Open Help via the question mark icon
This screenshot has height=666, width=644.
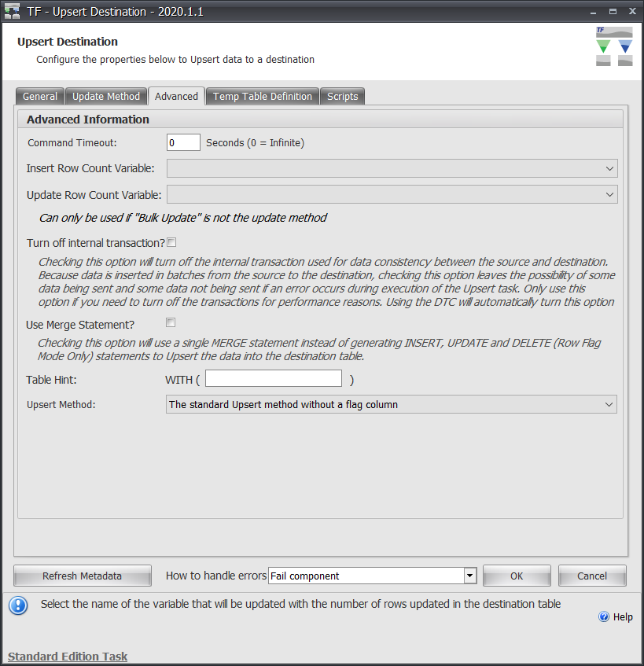604,616
